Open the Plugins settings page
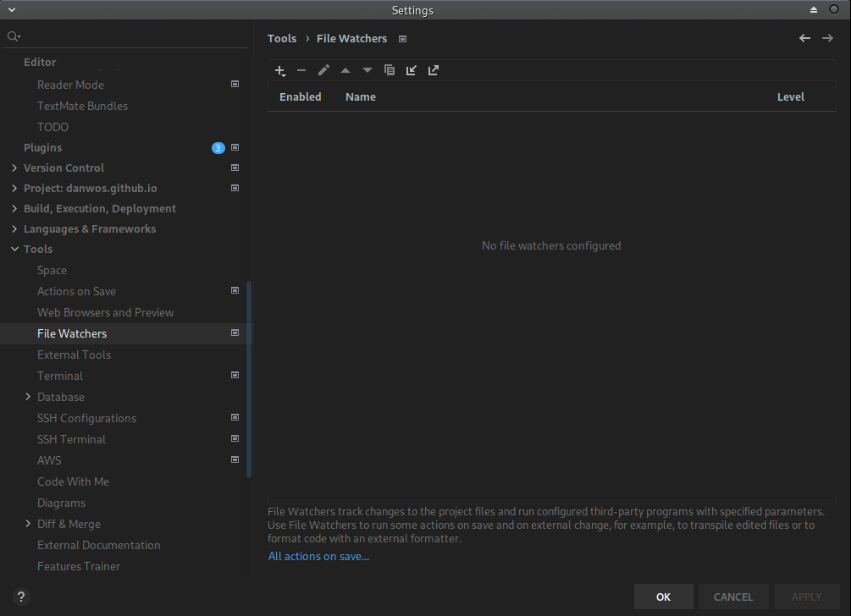This screenshot has width=851, height=616. tap(42, 147)
